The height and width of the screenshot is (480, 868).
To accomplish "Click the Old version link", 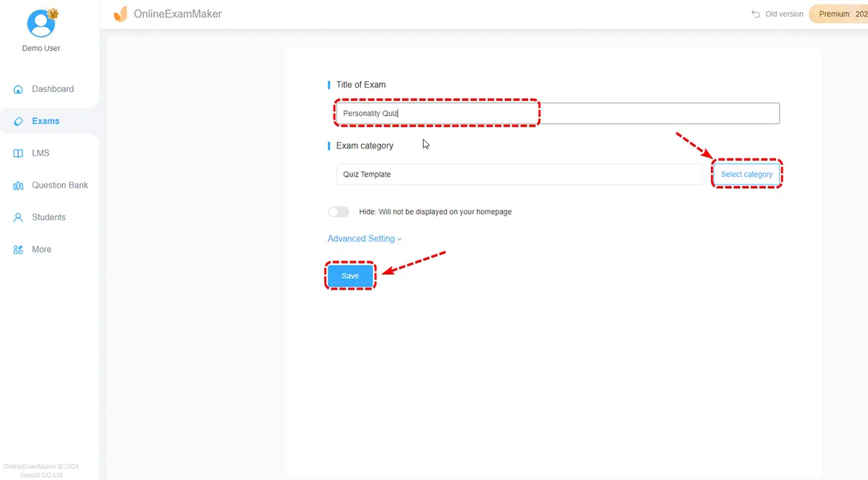I will pos(784,14).
